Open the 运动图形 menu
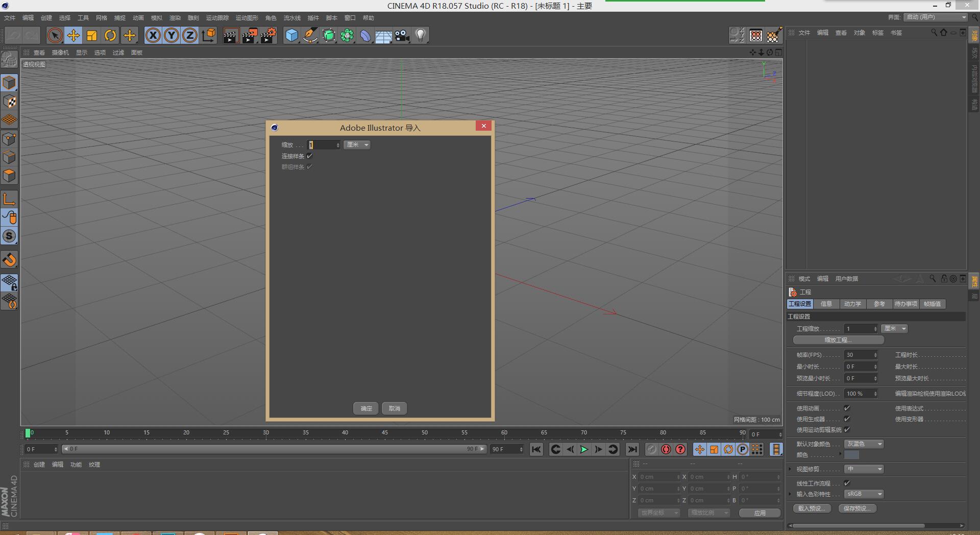This screenshot has height=535, width=980. (247, 18)
